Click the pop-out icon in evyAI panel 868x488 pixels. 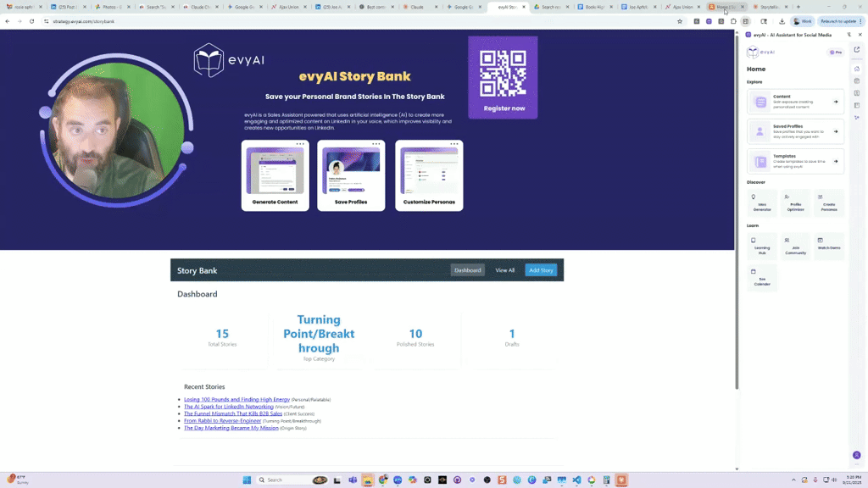click(857, 50)
